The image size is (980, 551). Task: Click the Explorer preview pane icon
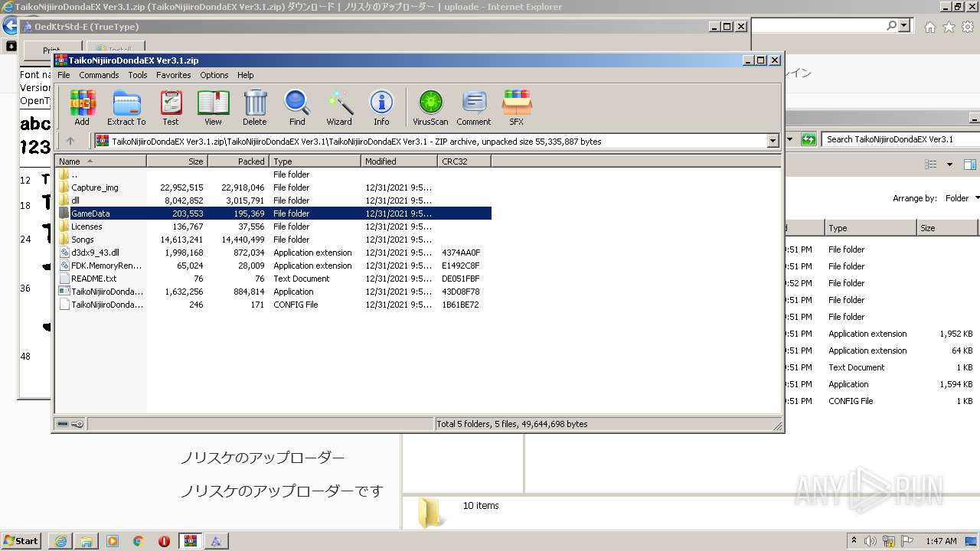969,165
